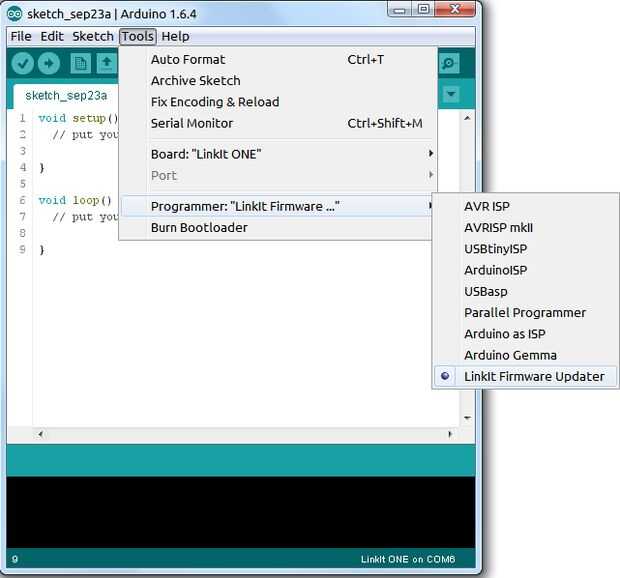Click the Arduino logo in title bar
The height and width of the screenshot is (578, 620).
tap(15, 14)
